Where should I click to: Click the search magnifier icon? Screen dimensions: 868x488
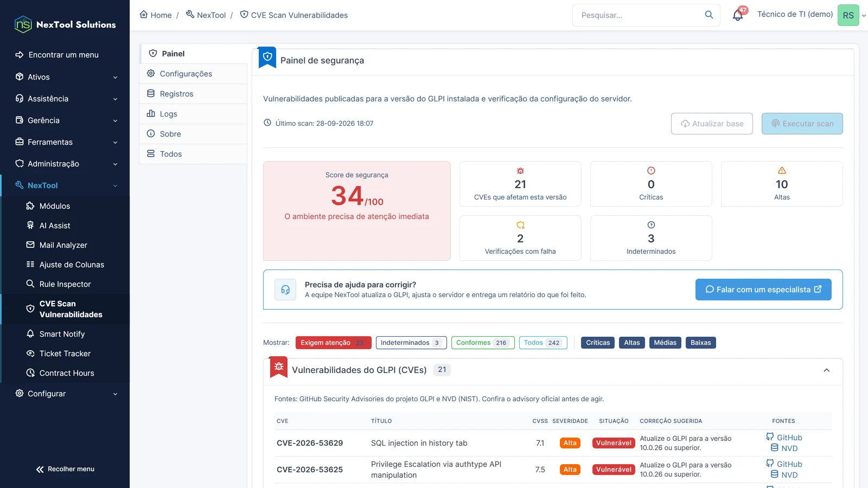(x=709, y=15)
